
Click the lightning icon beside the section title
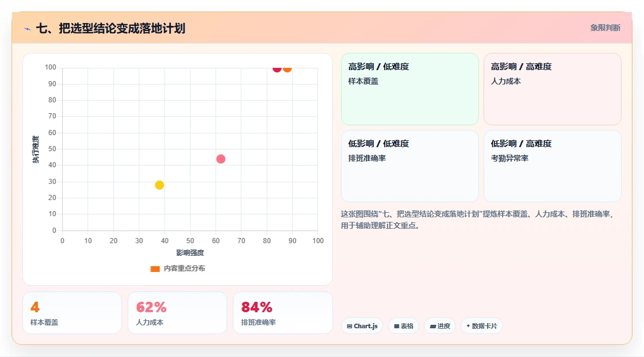click(x=28, y=29)
